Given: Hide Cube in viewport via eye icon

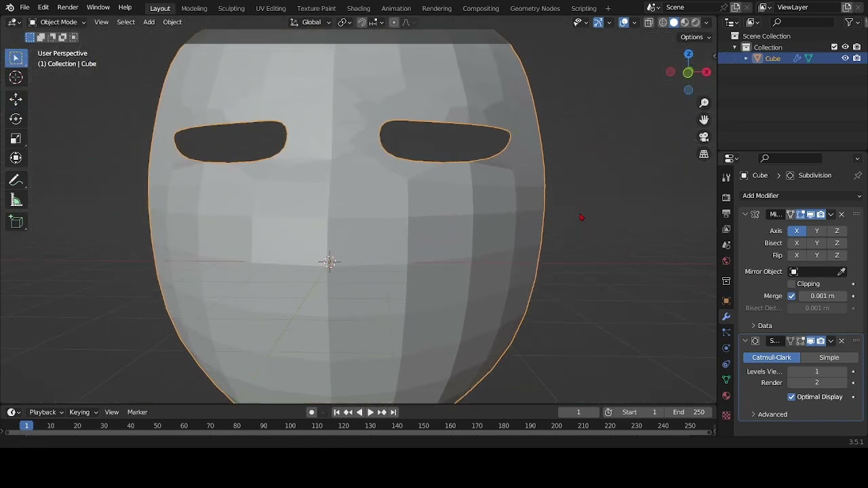Looking at the screenshot, I should [845, 58].
